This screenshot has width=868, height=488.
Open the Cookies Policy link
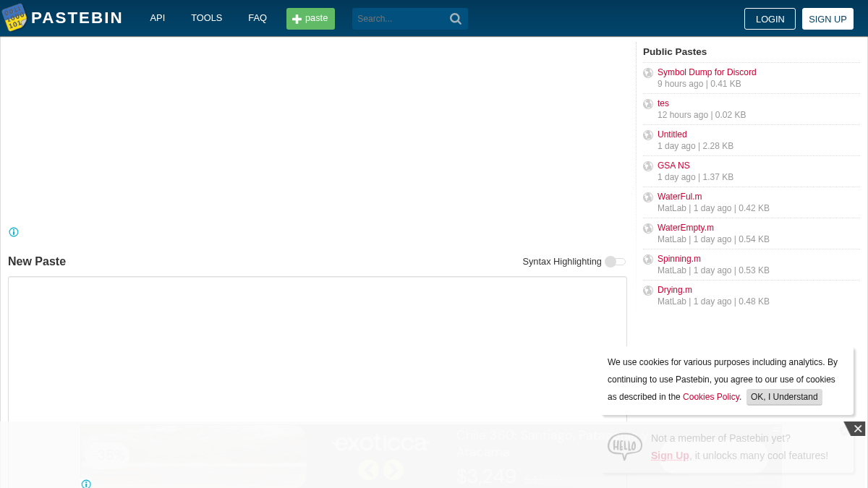711,397
